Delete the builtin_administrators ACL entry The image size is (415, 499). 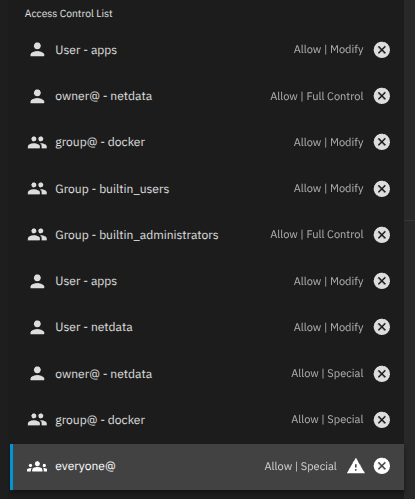point(382,235)
